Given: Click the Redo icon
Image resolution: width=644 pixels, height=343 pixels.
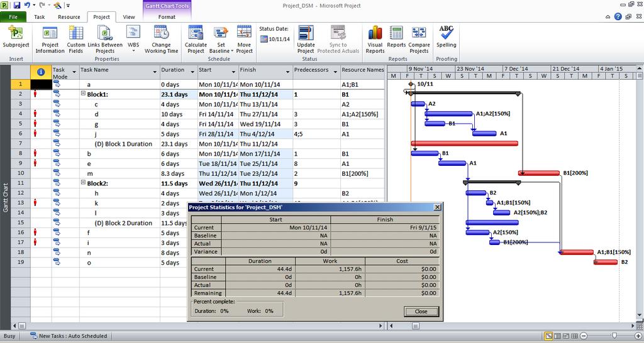Looking at the screenshot, I should [42, 5].
